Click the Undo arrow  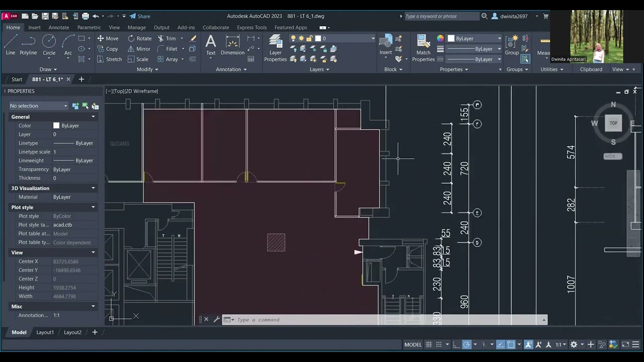96,16
